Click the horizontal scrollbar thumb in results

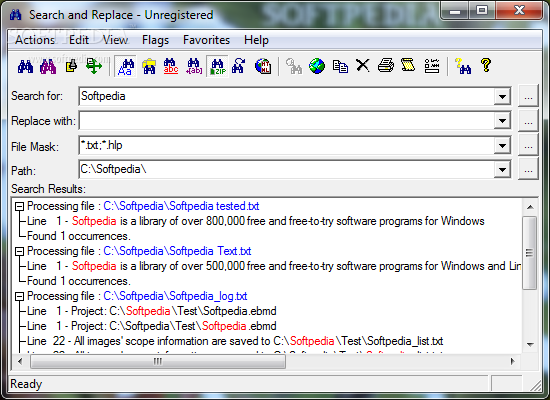(158, 361)
